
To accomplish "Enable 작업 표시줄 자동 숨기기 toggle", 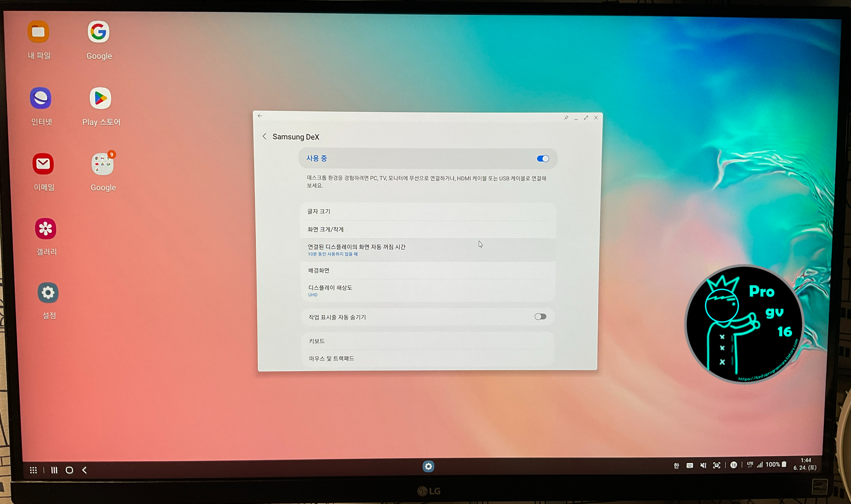I will [x=540, y=317].
